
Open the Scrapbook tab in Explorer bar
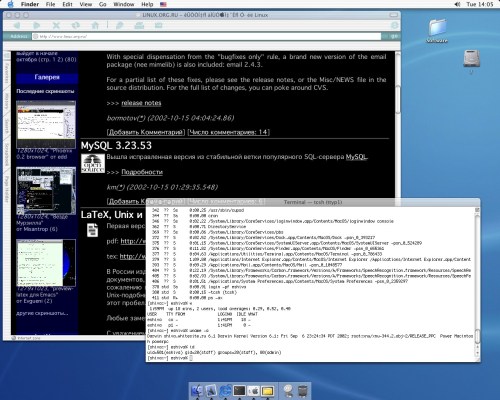click(x=6, y=154)
